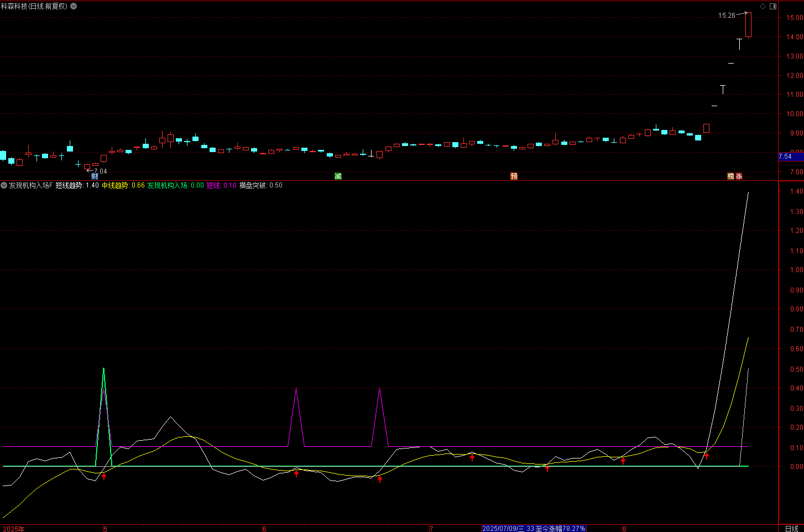
Task: Click the 发现机构入场F indicator name
Action: 30,185
